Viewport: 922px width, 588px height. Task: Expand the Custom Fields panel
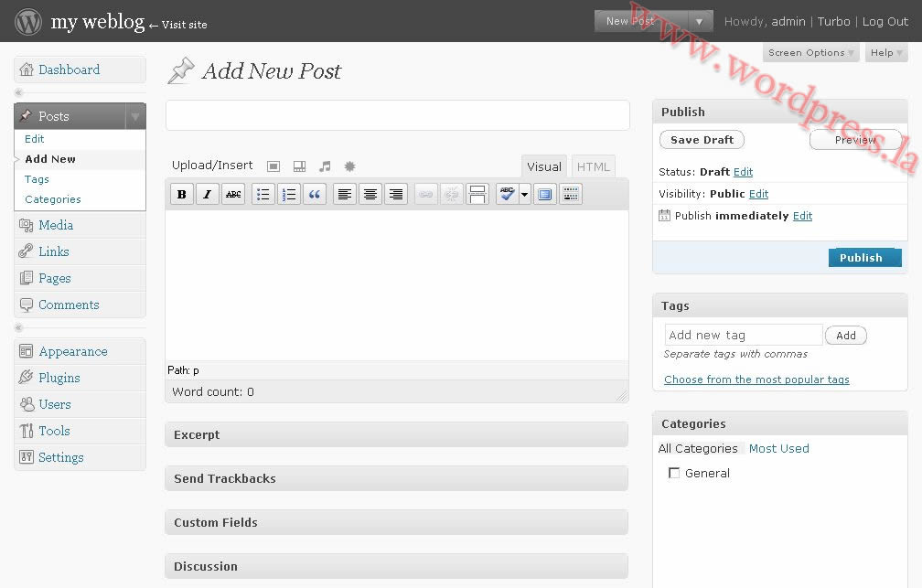point(396,522)
